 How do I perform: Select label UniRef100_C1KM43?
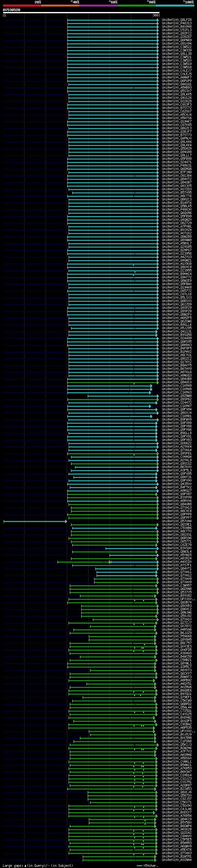(x=177, y=393)
